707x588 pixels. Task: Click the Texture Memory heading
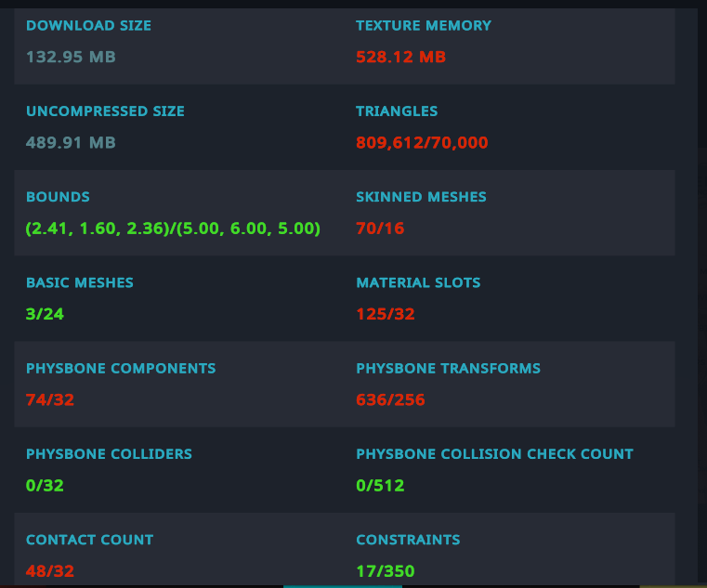423,26
